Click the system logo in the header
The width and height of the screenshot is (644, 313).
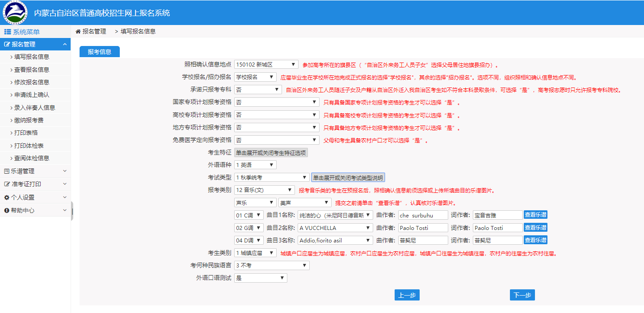point(15,13)
